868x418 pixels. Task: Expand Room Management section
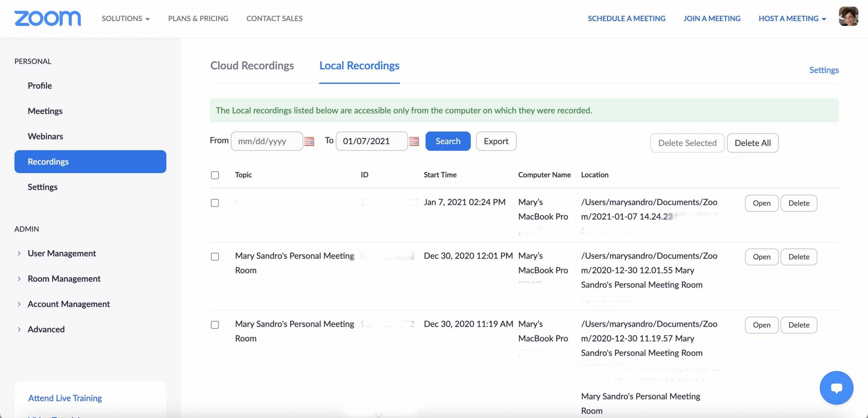(x=64, y=279)
